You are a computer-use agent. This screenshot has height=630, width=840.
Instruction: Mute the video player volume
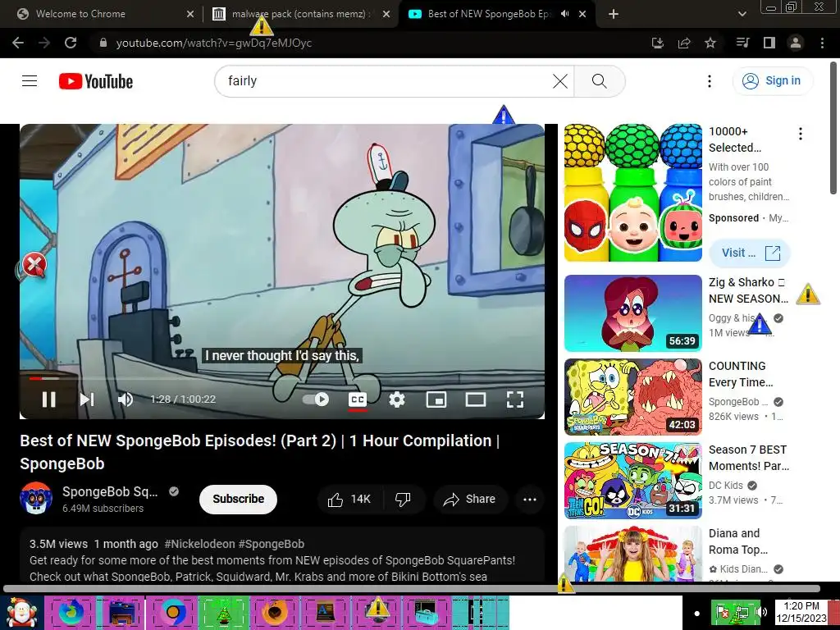coord(125,399)
